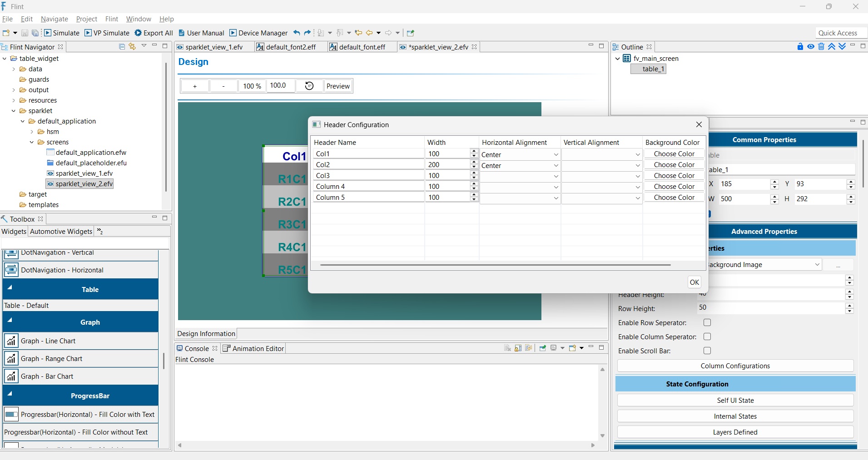Click the Col2 width field showing 200
The height and width of the screenshot is (460, 868).
448,165
